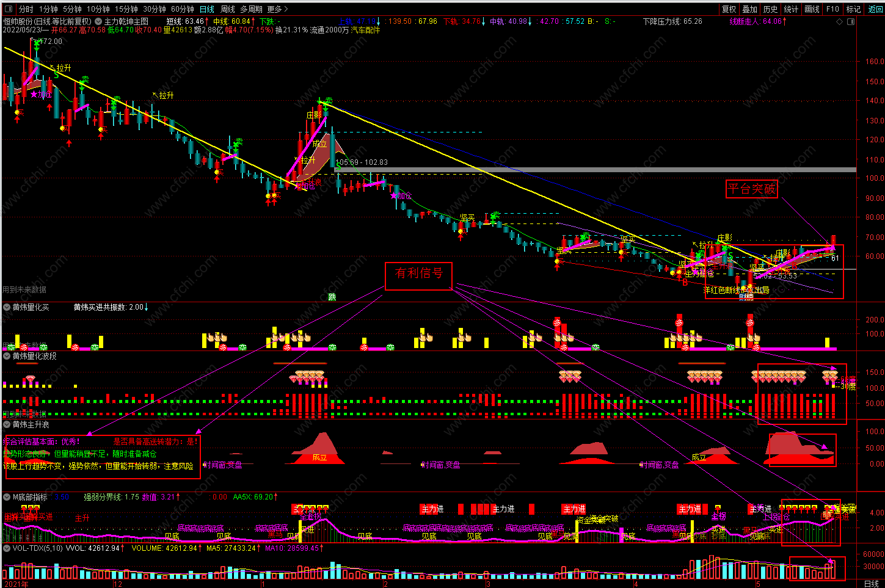
Task: Click the diamond marker icon near top right
Action: [x=840, y=21]
